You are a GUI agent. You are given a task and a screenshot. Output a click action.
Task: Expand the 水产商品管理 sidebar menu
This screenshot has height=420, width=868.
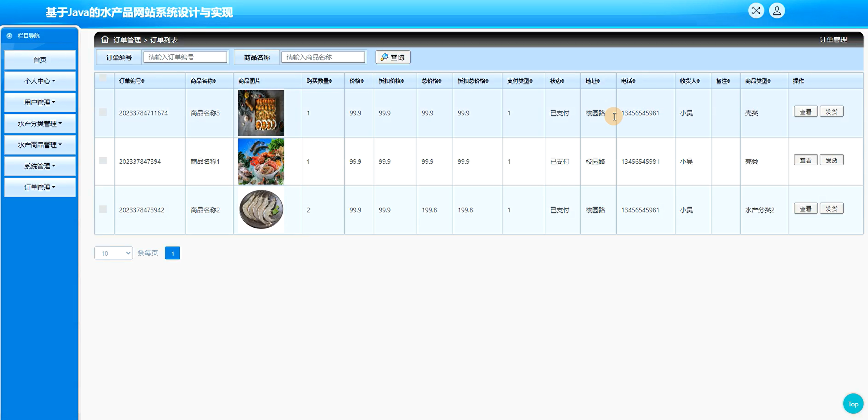coord(40,145)
